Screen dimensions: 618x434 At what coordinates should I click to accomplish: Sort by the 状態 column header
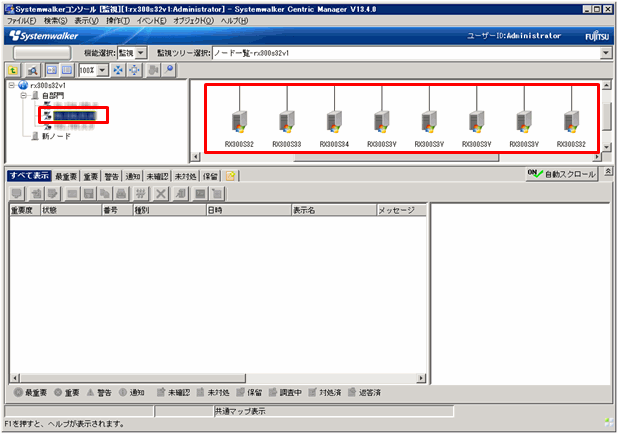click(71, 210)
